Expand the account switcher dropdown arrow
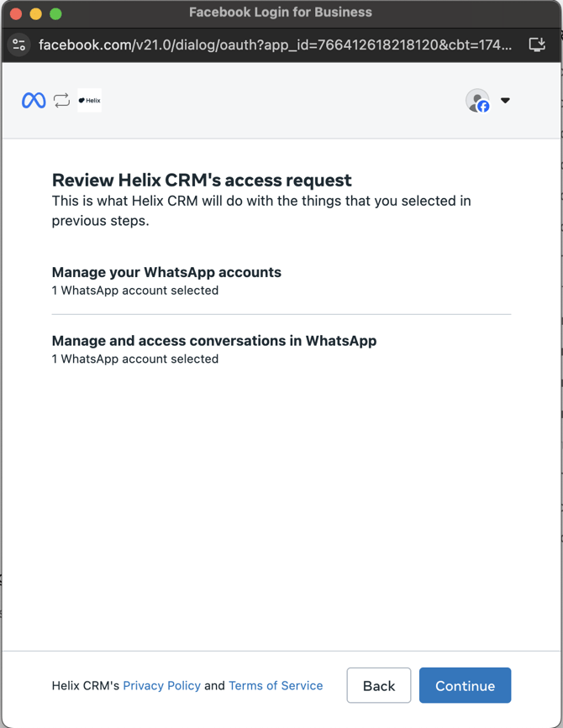Viewport: 563px width, 728px height. click(x=505, y=100)
